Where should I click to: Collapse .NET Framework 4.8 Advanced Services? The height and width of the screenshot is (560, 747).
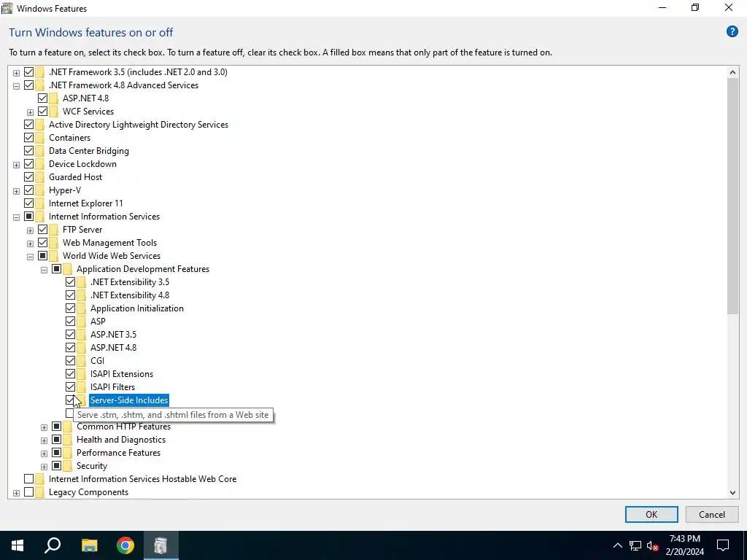pos(16,86)
